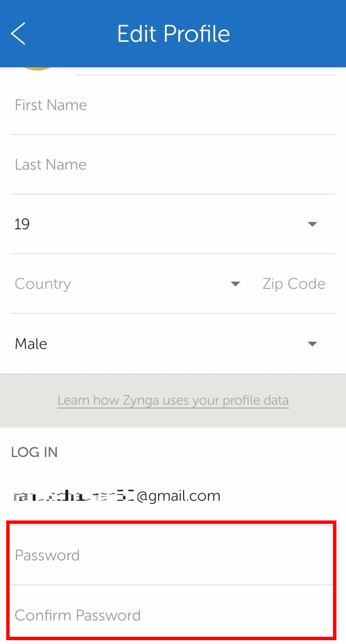Click the LOG IN section header
Viewport: 346px width, 644px height.
(35, 452)
